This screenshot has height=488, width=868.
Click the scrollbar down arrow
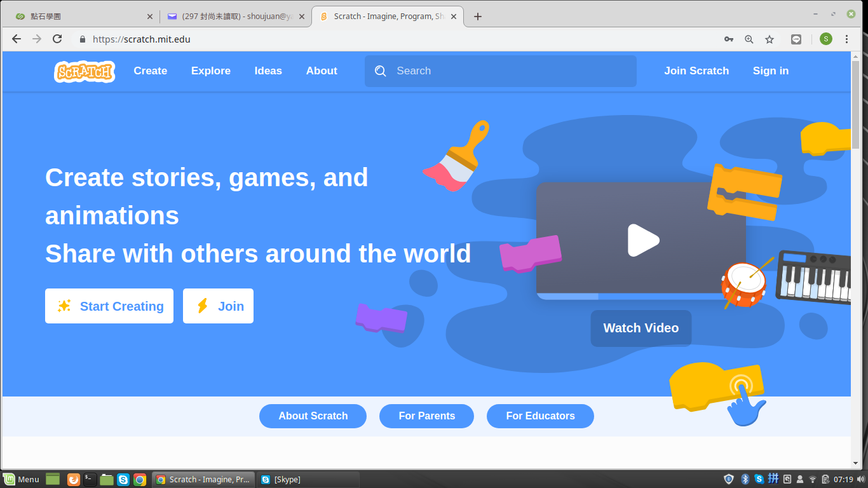coord(855,463)
